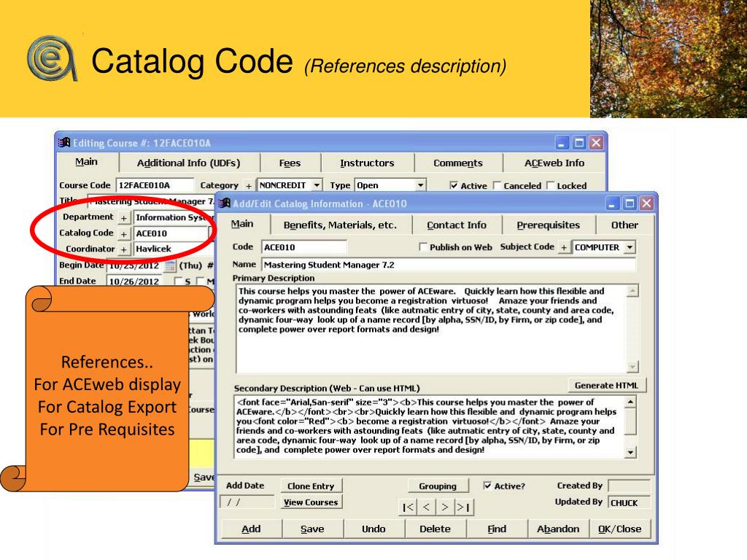This screenshot has height=560, width=747.
Task: Toggle the Canceled checkbox
Action: coord(497,186)
